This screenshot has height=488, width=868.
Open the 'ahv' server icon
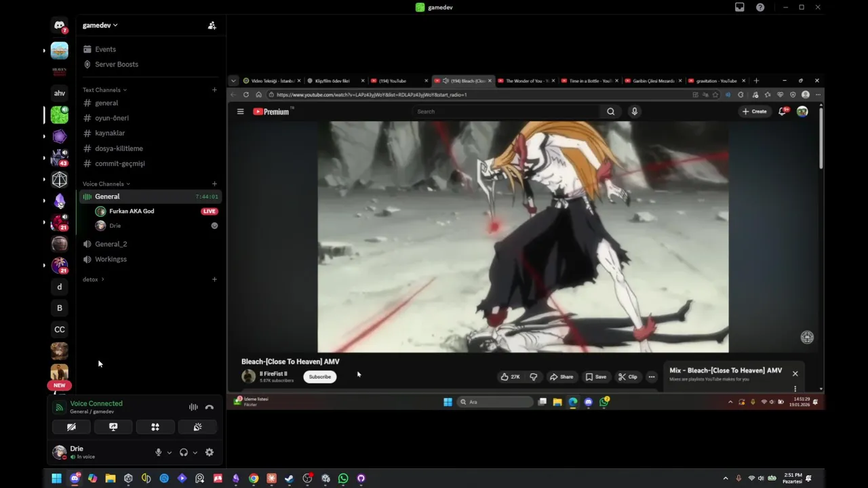pos(60,94)
